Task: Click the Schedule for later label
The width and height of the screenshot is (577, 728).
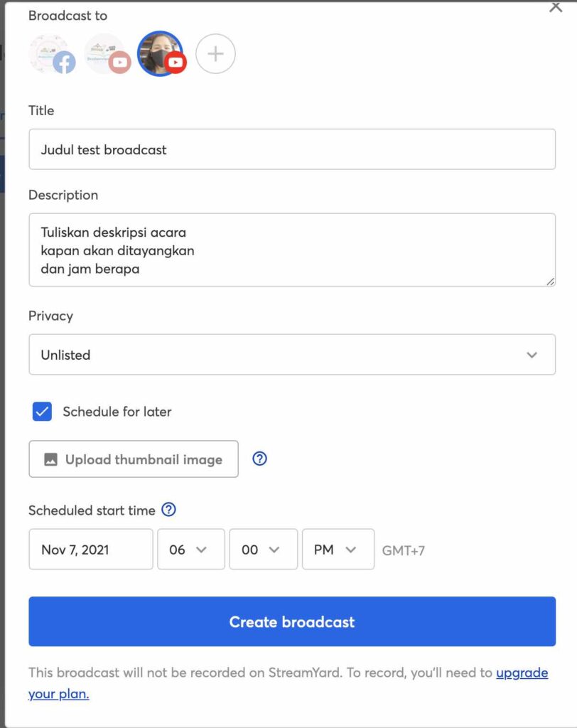Action: (117, 412)
